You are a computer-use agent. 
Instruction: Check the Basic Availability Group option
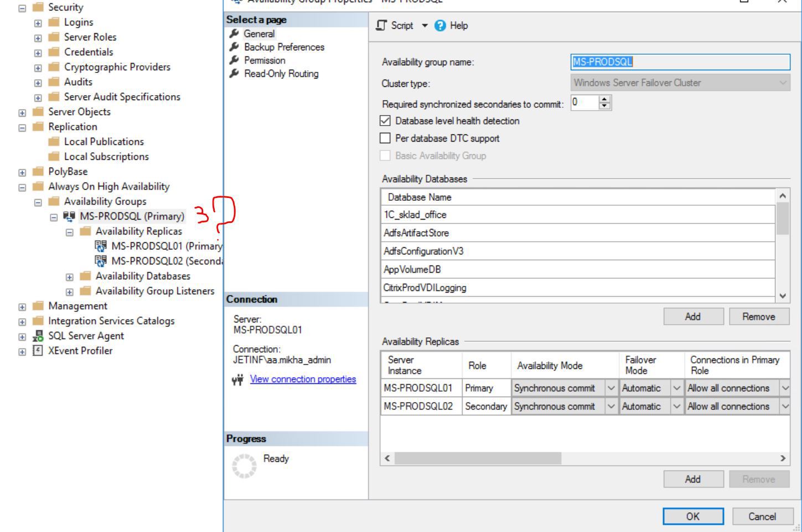[384, 156]
